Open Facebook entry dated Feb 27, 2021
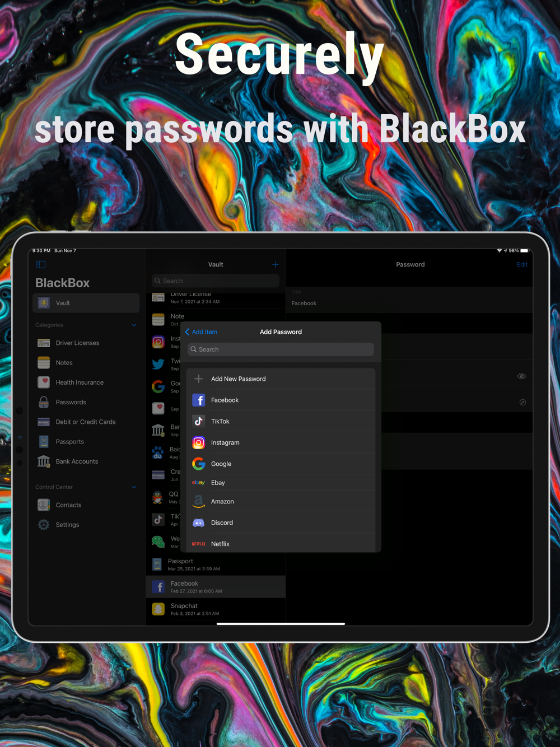Image resolution: width=560 pixels, height=747 pixels. tap(216, 587)
